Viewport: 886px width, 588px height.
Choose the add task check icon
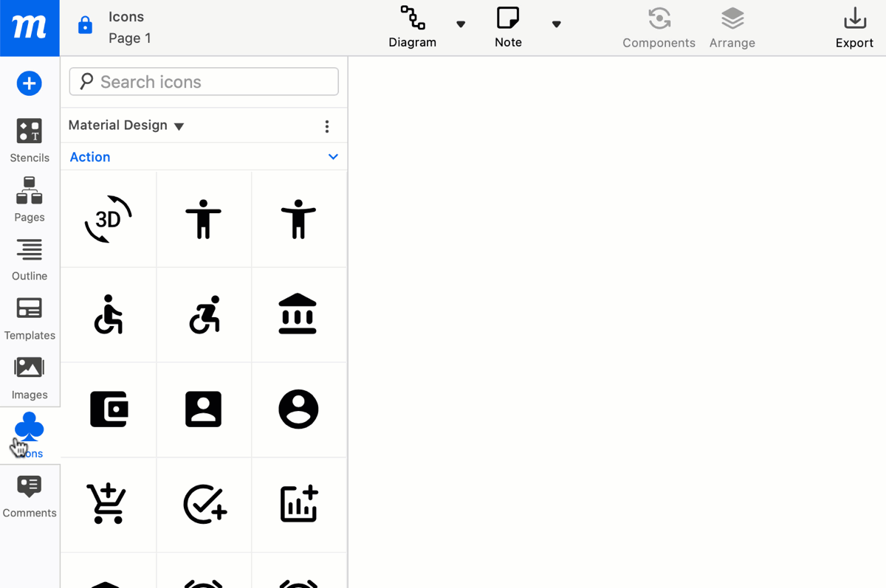tap(204, 505)
